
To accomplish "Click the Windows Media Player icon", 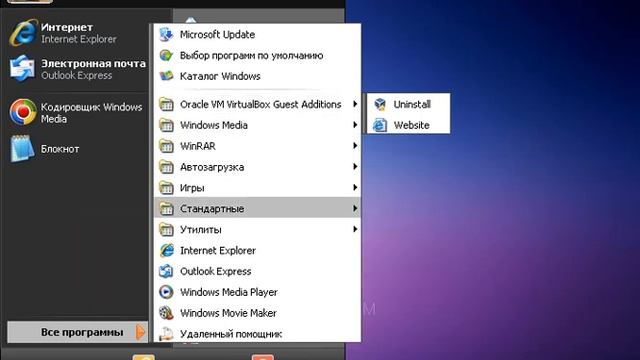I will click(x=166, y=292).
